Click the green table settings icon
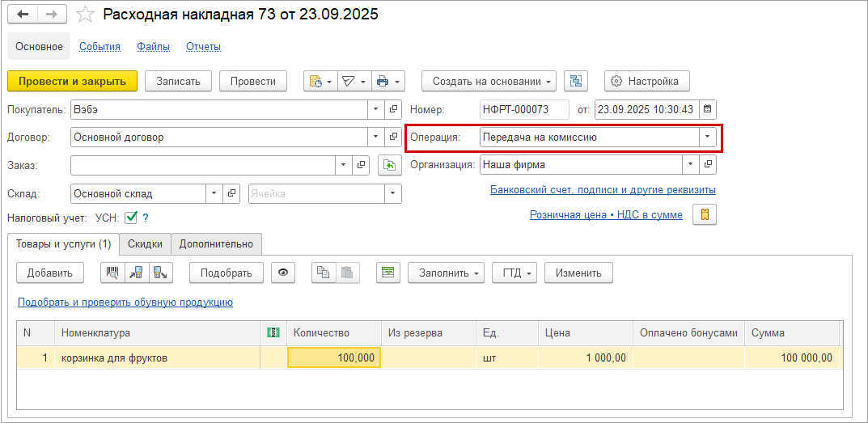868x423 pixels. point(388,273)
